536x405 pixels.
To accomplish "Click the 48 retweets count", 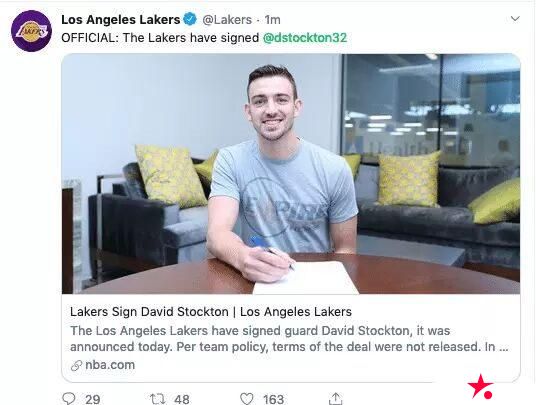I will [x=182, y=399].
